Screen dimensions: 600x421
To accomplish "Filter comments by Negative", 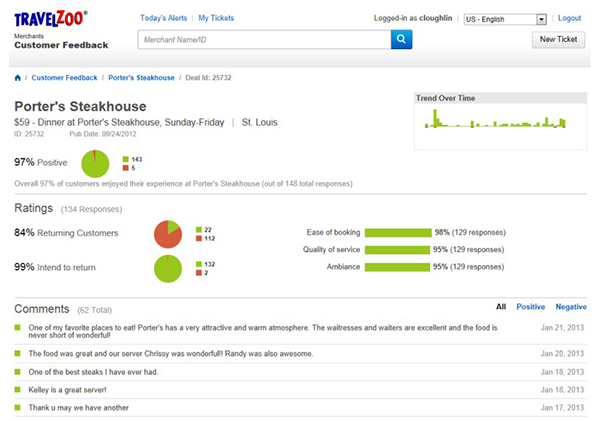I will [571, 307].
